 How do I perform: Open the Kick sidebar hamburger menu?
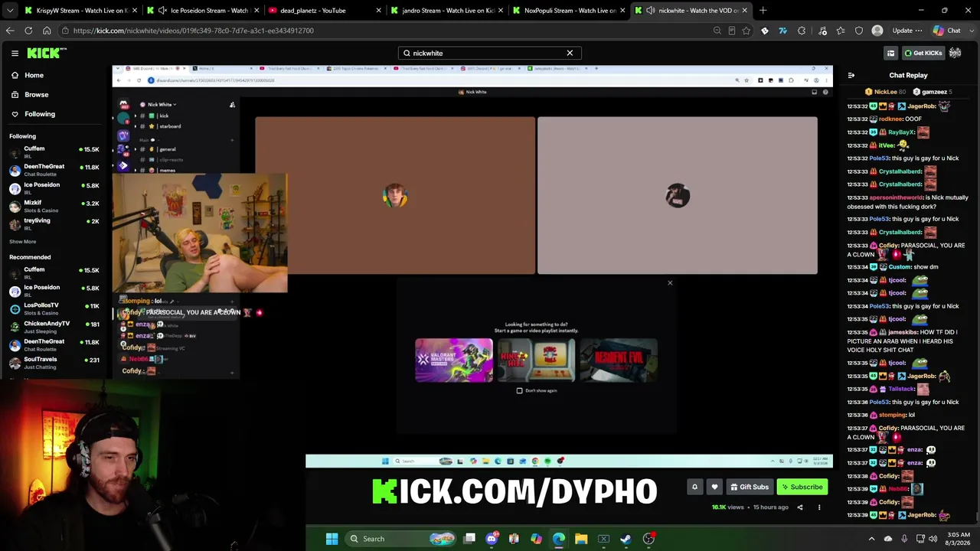pos(15,53)
